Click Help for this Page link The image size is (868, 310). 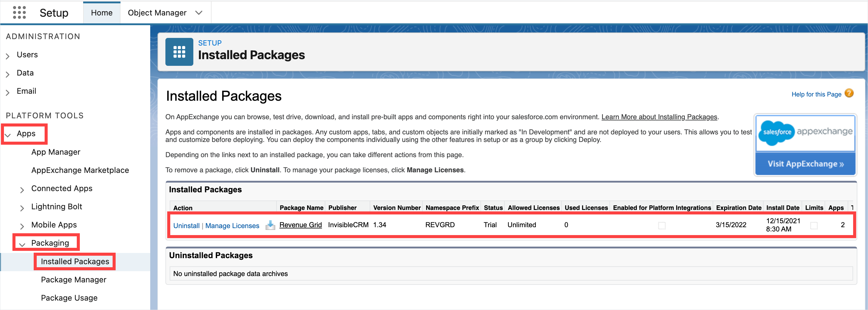(x=816, y=94)
